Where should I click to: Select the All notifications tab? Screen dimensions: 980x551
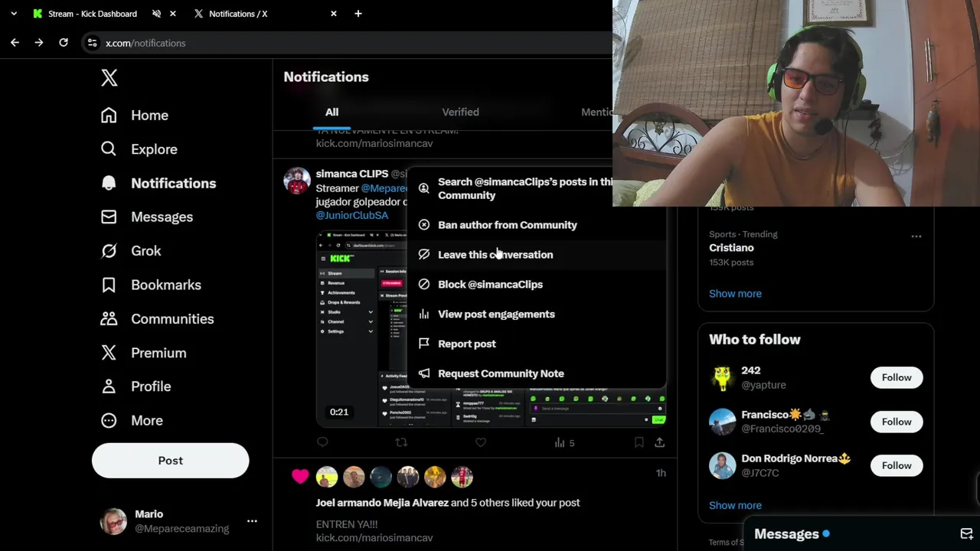coord(332,112)
